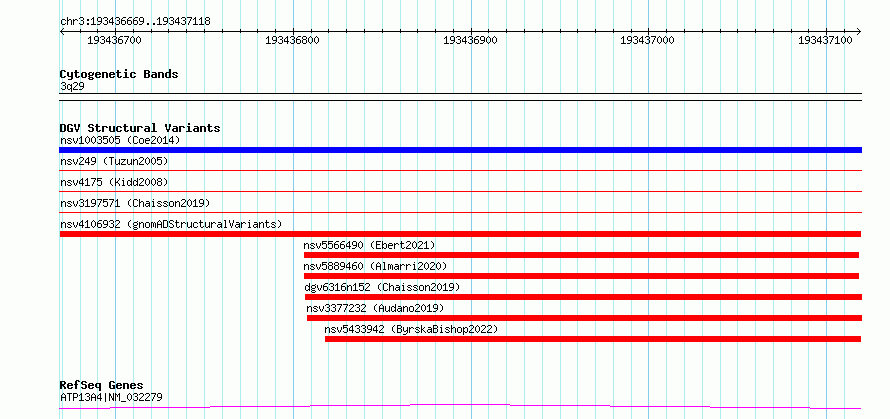Select dgv6316n152 (Chaisson2019) variant

[x=382, y=287]
